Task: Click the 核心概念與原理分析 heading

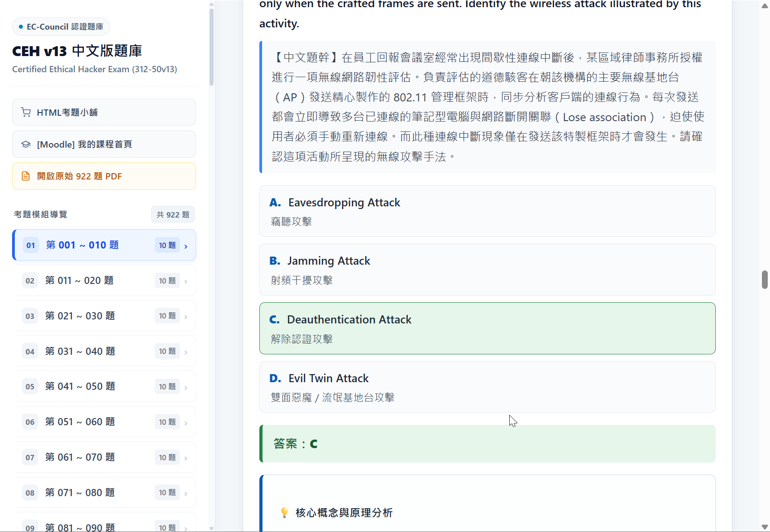Action: click(344, 513)
